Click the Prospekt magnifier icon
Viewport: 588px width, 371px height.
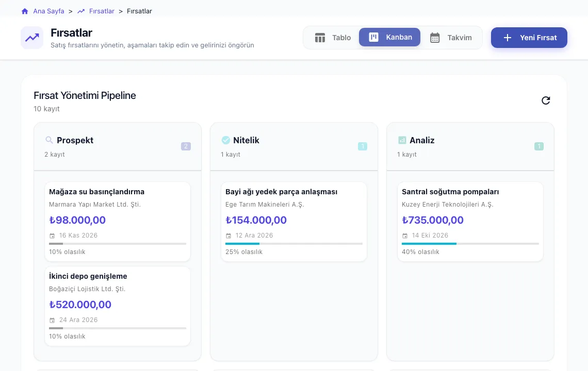49,140
